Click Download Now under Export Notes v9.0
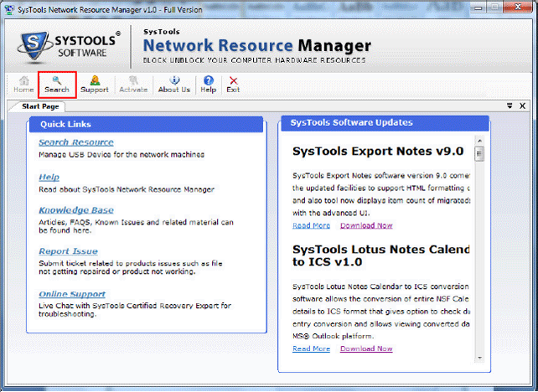Image resolution: width=538 pixels, height=392 pixels. coord(366,225)
